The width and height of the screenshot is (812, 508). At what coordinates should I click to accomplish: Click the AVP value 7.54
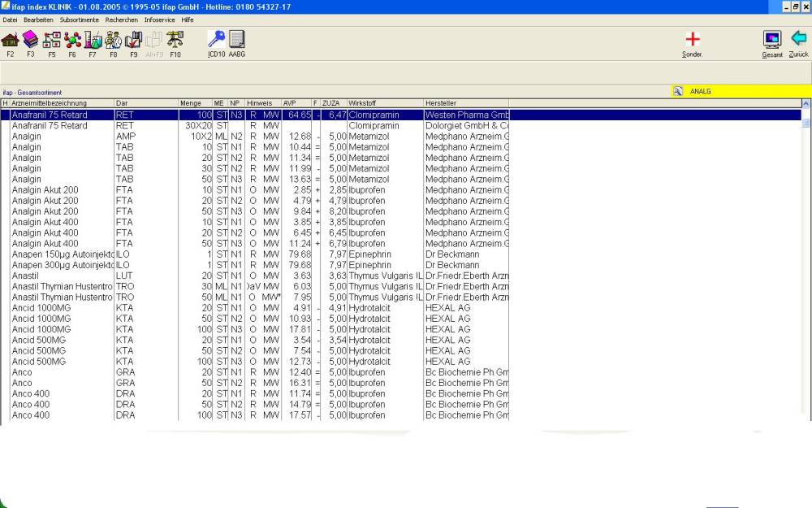(302, 351)
